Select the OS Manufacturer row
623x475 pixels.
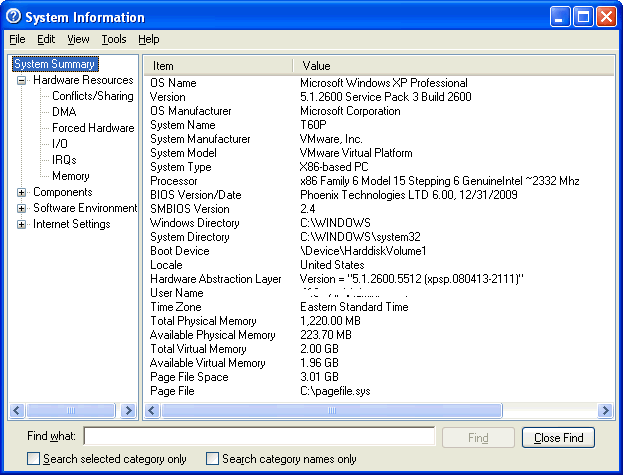coord(379,111)
